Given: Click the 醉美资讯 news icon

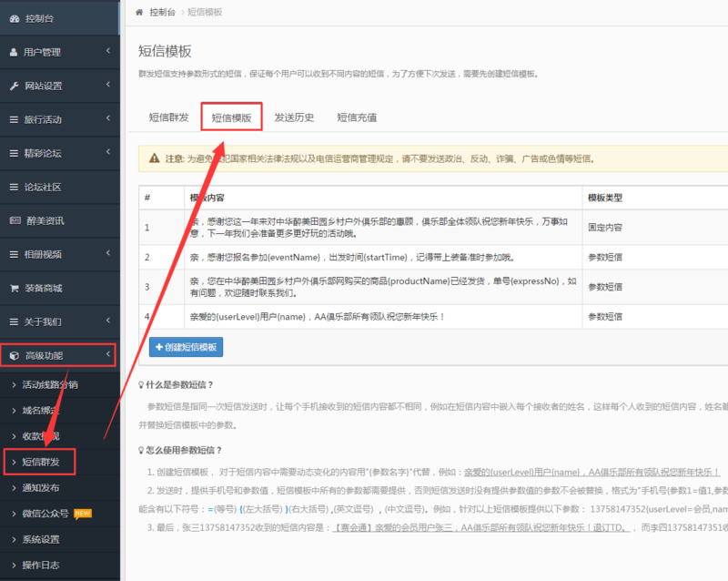Looking at the screenshot, I should pos(14,220).
